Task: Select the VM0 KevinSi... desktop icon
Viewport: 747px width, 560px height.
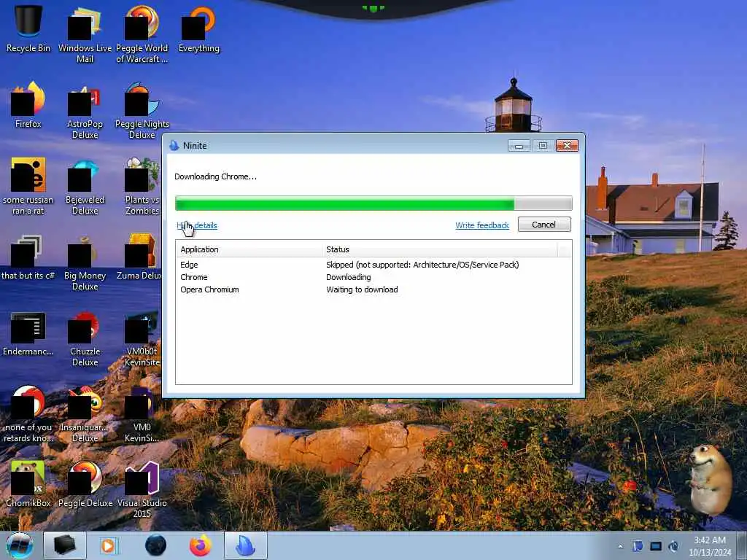Action: click(142, 414)
